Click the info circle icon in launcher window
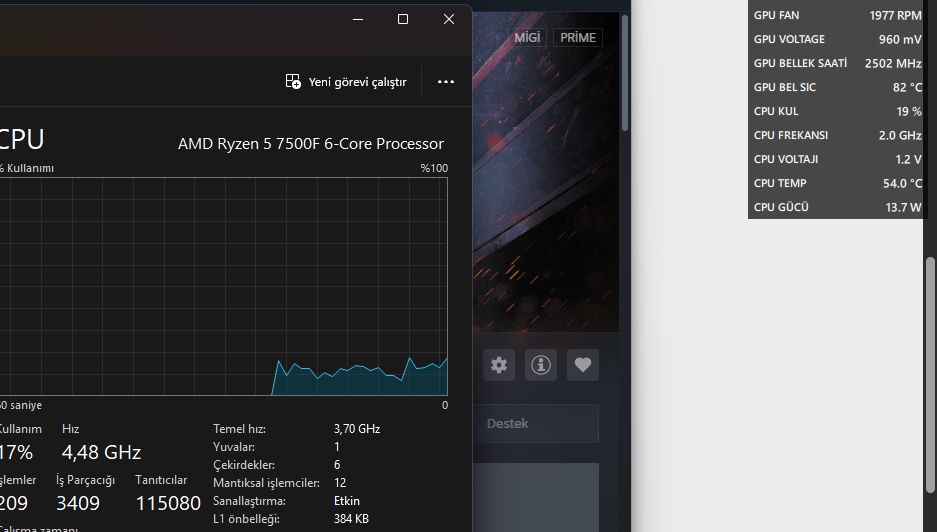This screenshot has height=532, width=937. click(x=541, y=365)
